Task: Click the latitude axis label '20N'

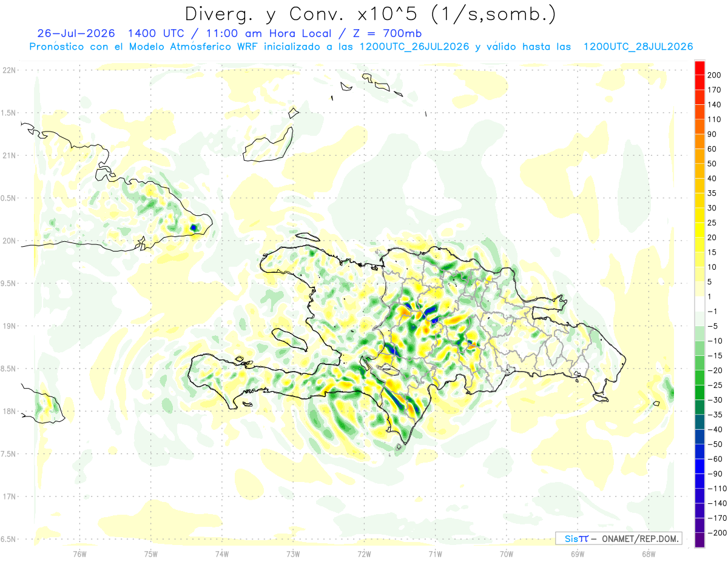Action: [9, 241]
